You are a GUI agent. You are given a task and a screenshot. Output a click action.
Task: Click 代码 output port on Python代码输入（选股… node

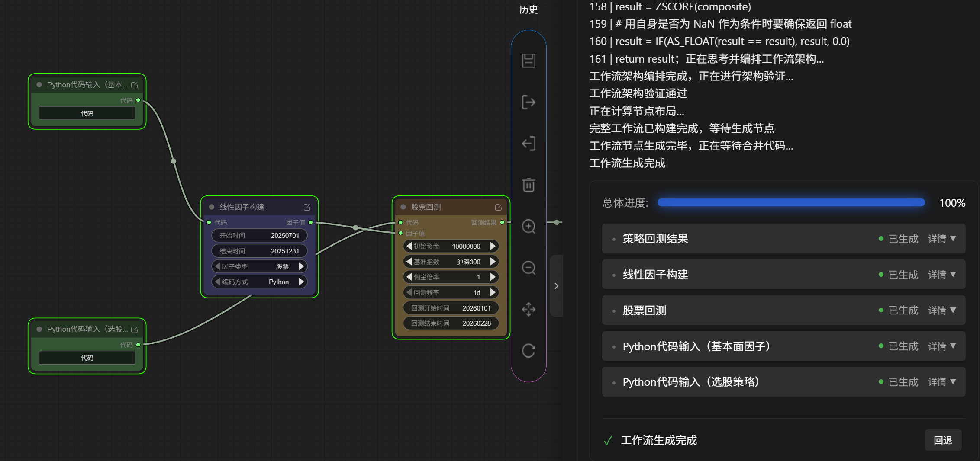pyautogui.click(x=138, y=345)
